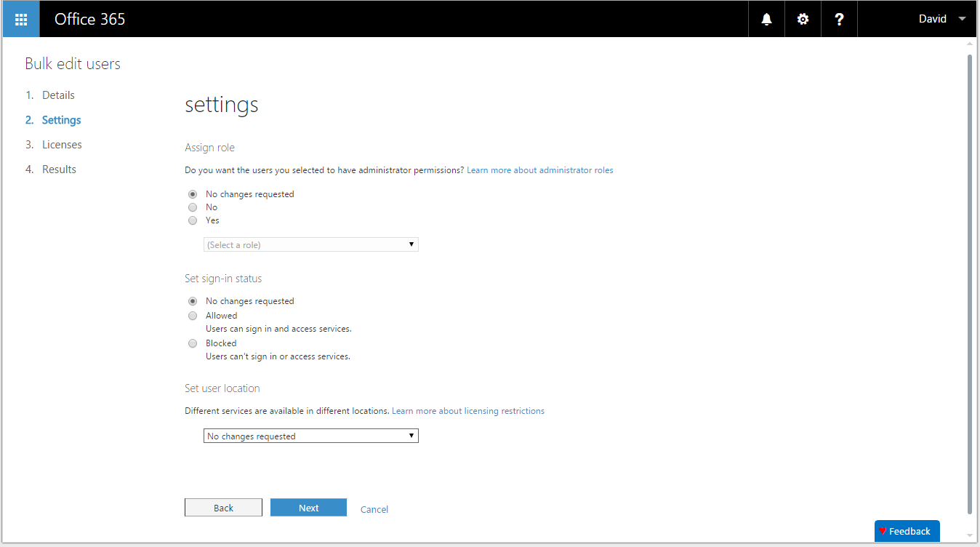Select 'Yes' to assign administrator permissions
The height and width of the screenshot is (547, 980).
(x=193, y=220)
